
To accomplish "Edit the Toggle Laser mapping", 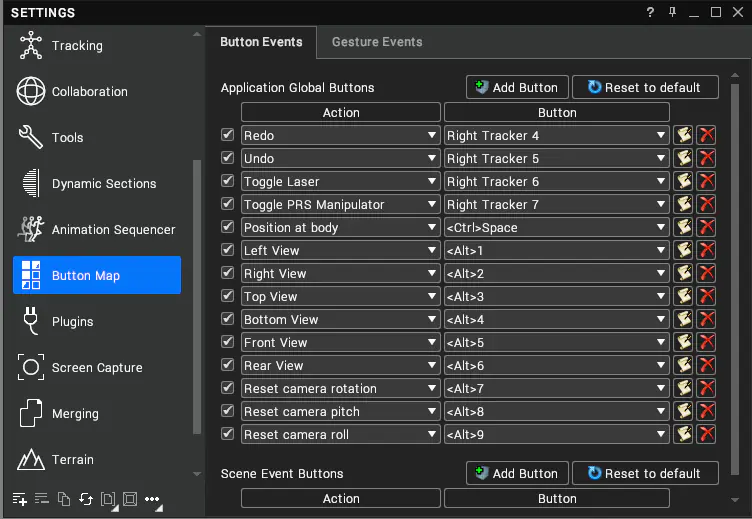I will [684, 181].
